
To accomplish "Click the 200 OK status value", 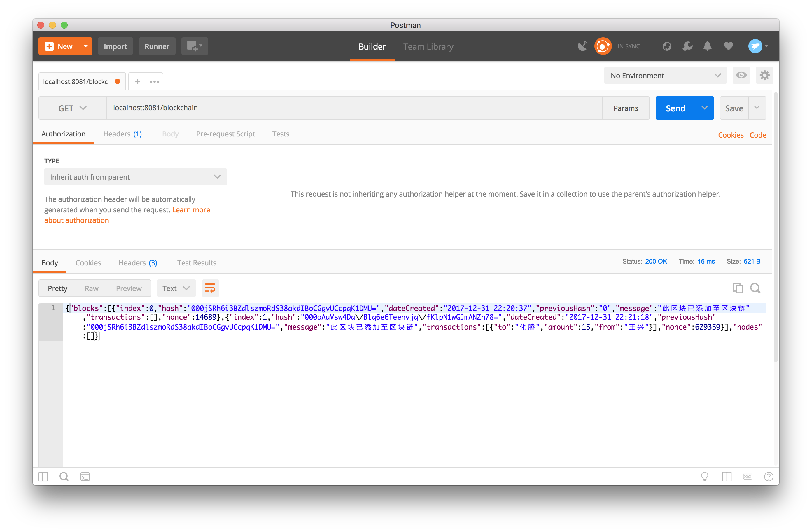I will click(x=656, y=261).
